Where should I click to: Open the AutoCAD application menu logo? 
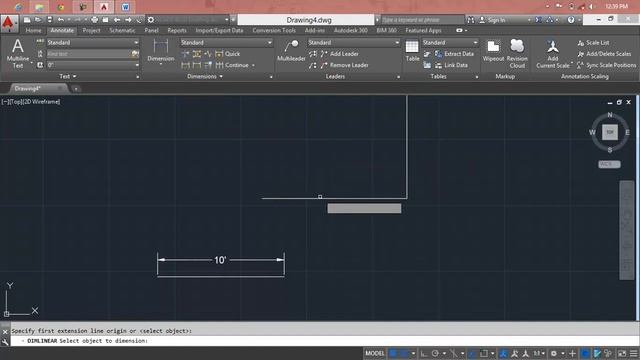pos(9,23)
